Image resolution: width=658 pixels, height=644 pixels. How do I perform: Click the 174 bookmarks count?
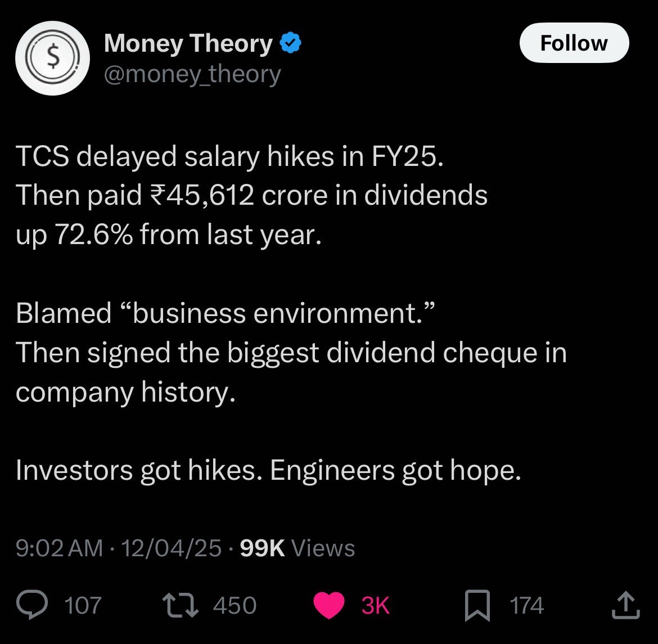click(x=526, y=606)
